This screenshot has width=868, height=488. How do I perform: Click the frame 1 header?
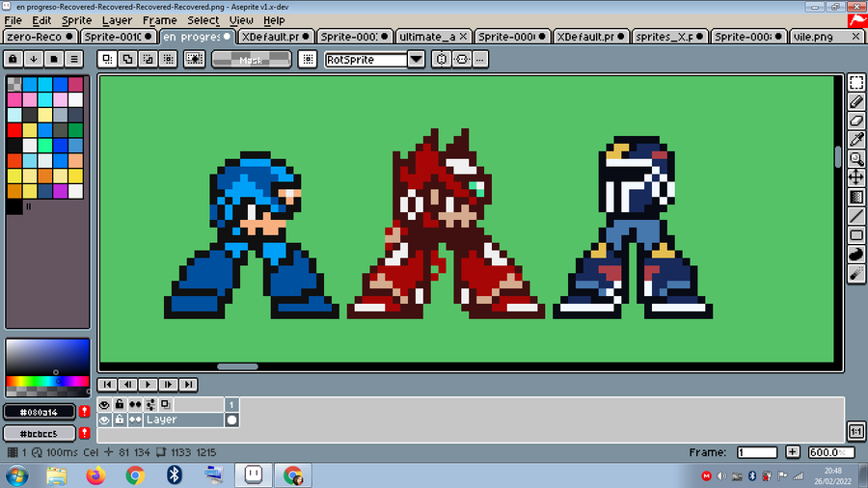[x=231, y=404]
